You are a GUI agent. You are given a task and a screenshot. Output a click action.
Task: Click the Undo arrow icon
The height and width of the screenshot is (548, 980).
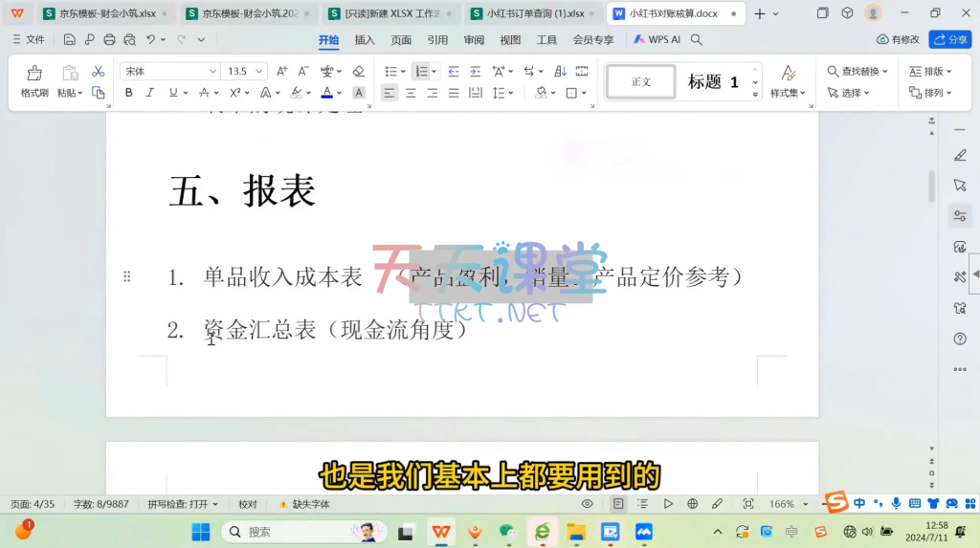point(151,40)
